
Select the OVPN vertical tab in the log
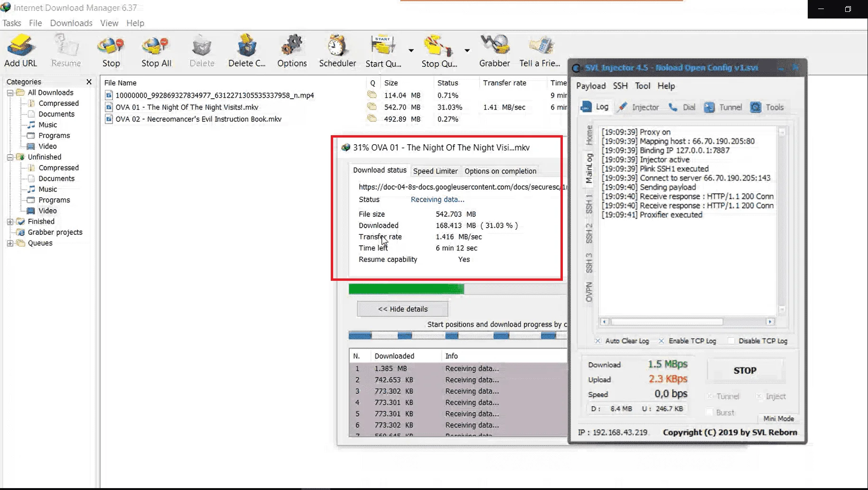(589, 292)
